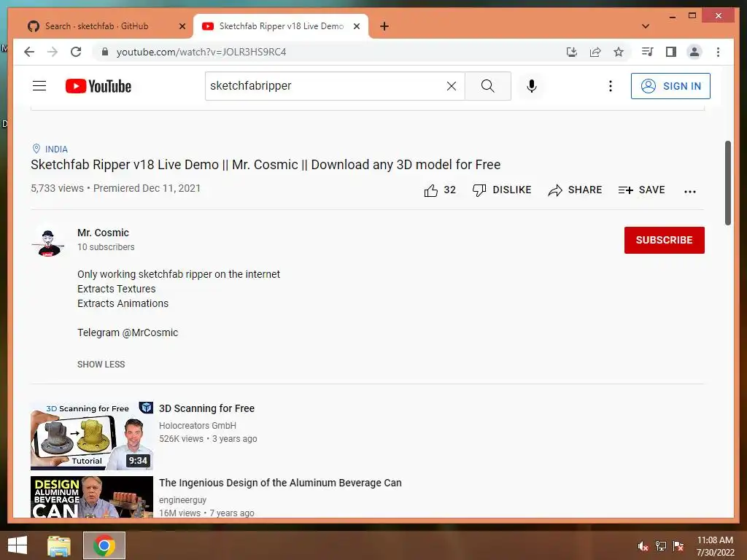This screenshot has height=560, width=747.
Task: Open the 3D Scanning for Free title
Action: (x=206, y=408)
